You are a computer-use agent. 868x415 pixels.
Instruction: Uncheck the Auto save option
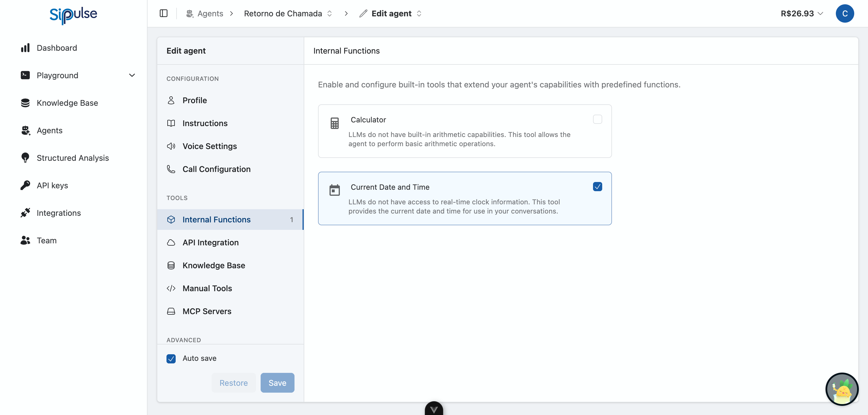pos(171,359)
